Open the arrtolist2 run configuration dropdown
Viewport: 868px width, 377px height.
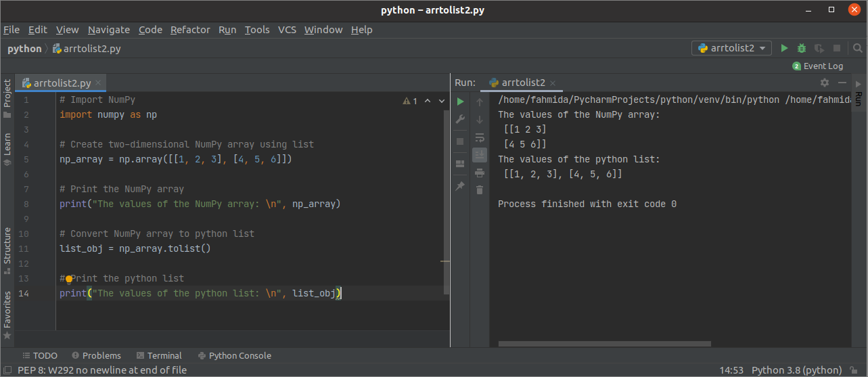pos(731,48)
